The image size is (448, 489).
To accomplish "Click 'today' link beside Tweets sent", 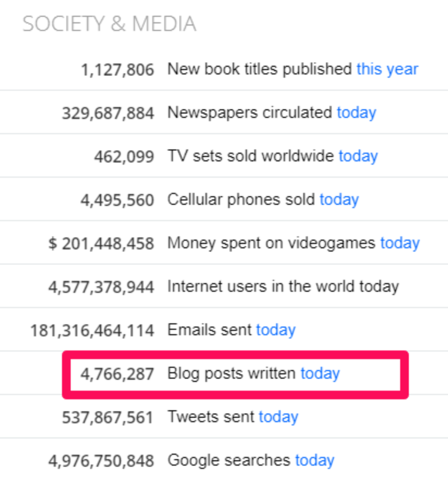I will coord(278,417).
